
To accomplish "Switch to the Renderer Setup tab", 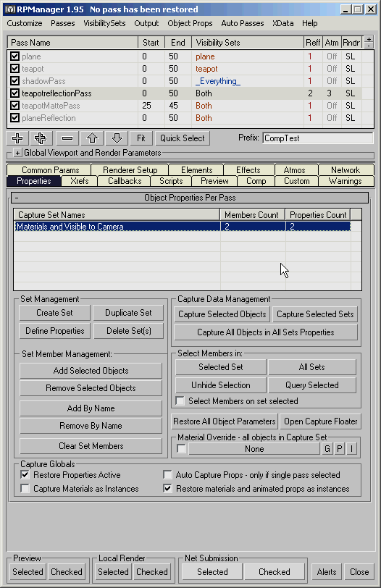I will point(130,170).
